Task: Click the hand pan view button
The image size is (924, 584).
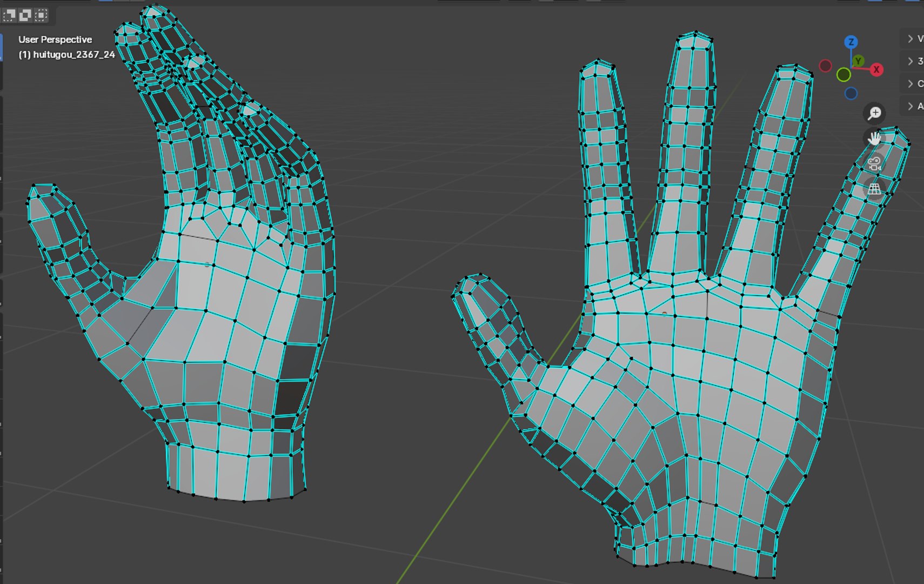Action: (x=874, y=138)
